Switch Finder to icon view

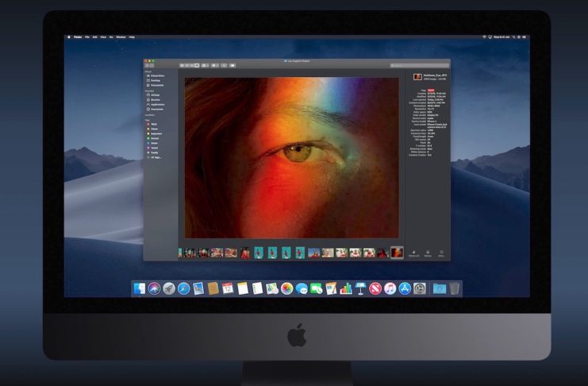click(182, 65)
